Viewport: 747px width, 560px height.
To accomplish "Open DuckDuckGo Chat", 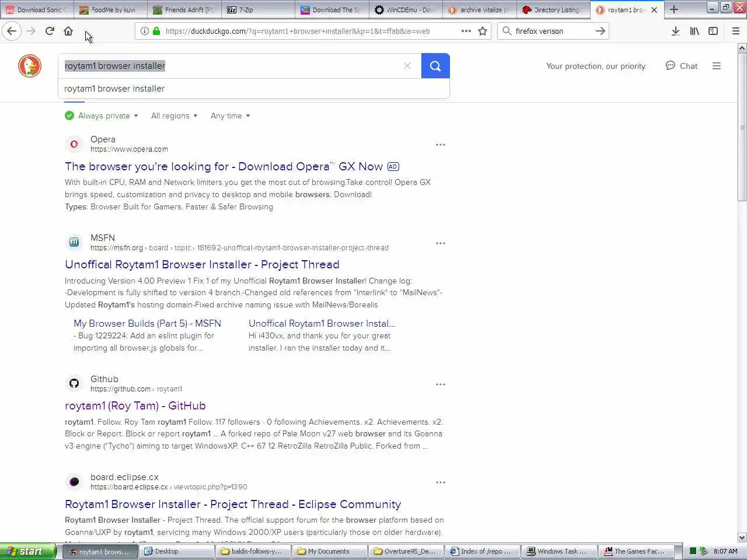I will point(682,66).
